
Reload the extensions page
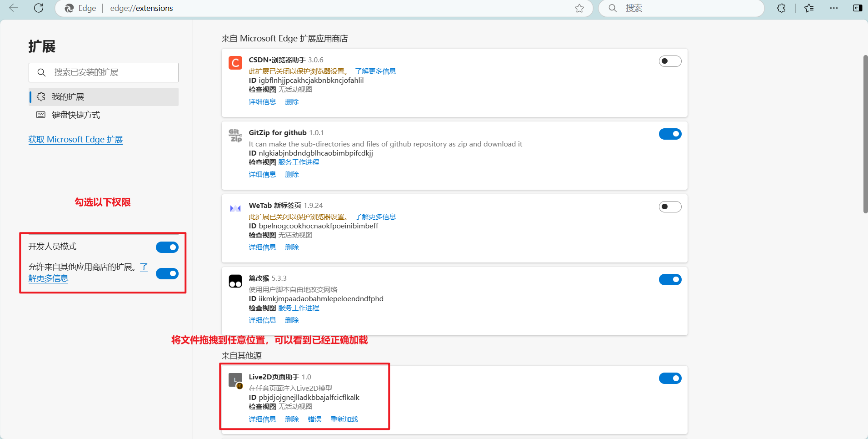point(39,8)
